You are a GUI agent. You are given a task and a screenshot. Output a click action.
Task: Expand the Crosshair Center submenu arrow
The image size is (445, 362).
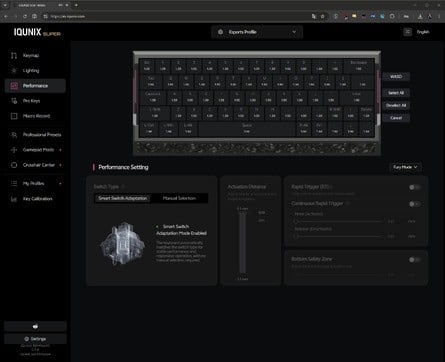click(60, 165)
